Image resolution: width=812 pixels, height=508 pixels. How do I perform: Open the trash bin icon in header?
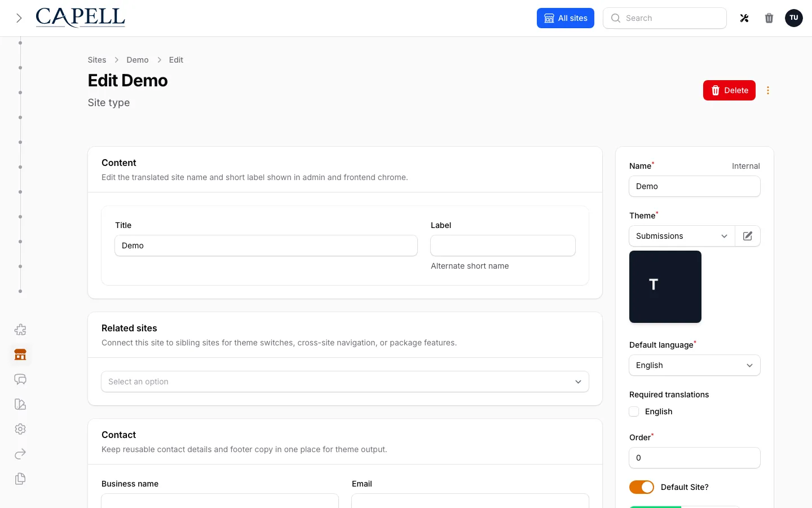769,18
